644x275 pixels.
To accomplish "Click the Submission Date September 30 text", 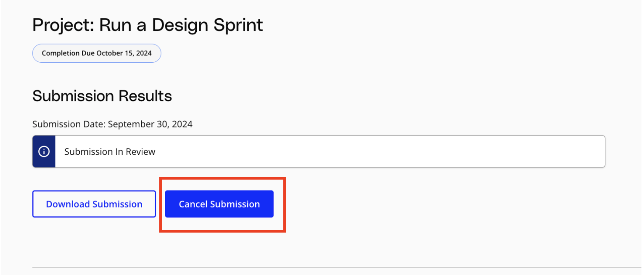I will coord(112,124).
